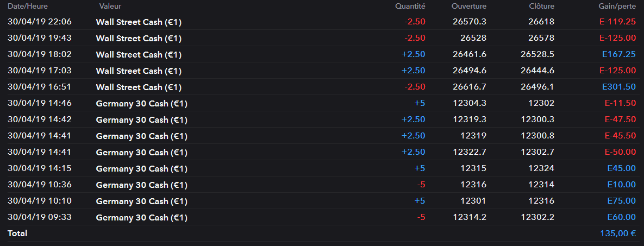Select the 30/04/19 18:02 date cell

tap(40, 54)
